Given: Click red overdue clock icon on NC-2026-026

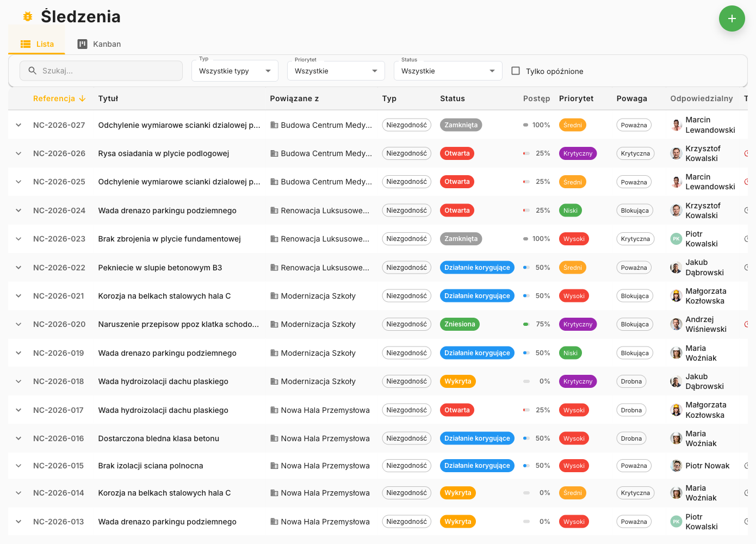Looking at the screenshot, I should [746, 153].
